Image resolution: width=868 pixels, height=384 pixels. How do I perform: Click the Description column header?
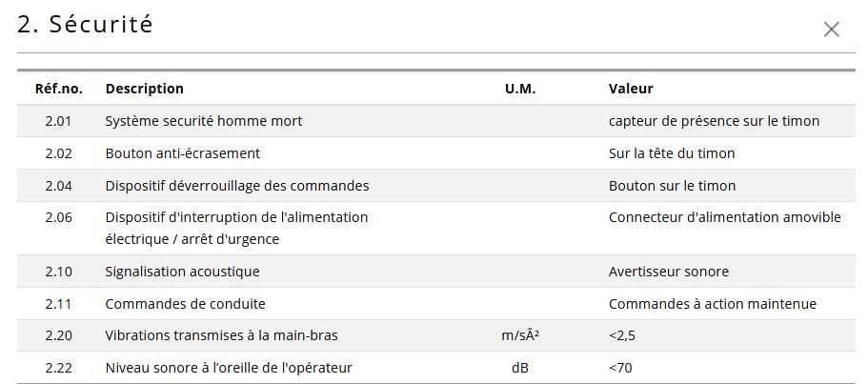click(145, 89)
